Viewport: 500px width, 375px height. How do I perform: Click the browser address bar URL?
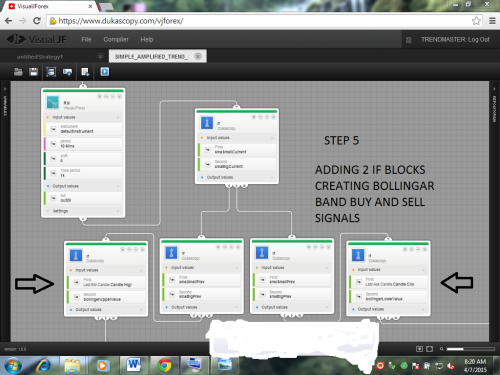pos(121,21)
